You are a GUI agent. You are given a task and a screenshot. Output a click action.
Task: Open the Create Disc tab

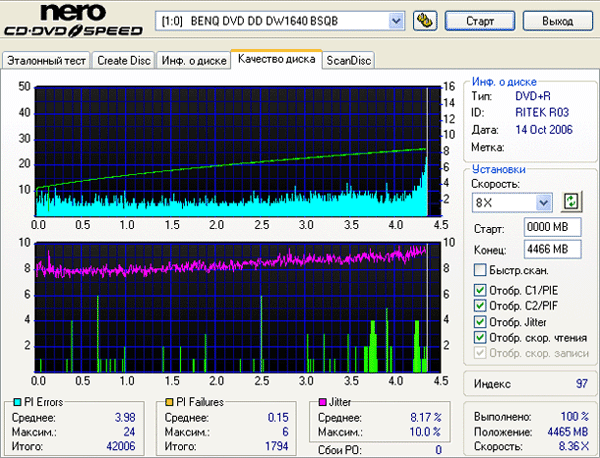coord(125,61)
